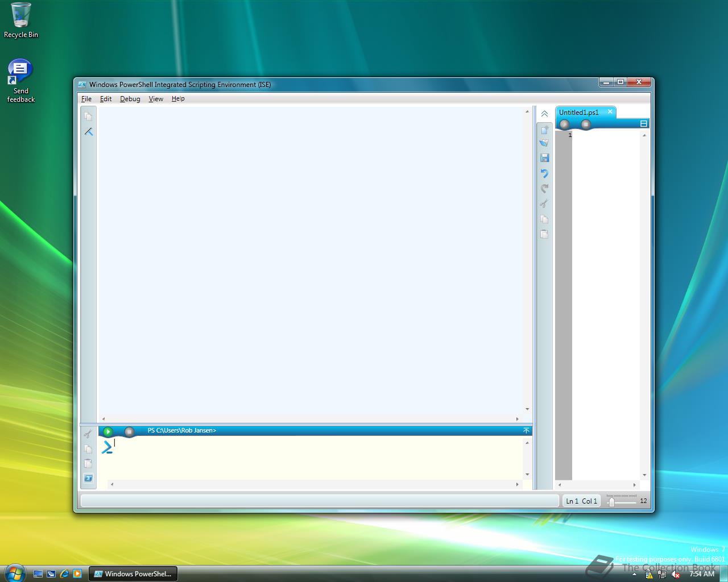Show hidden tray icons arrow
Image resolution: width=728 pixels, height=582 pixels.
[x=634, y=575]
